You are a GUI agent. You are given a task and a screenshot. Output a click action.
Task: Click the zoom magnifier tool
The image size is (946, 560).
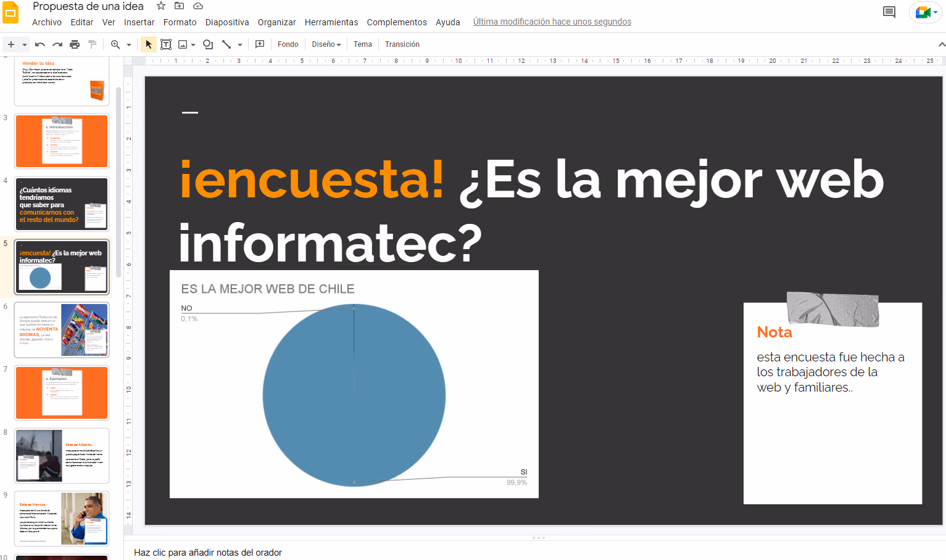pyautogui.click(x=115, y=44)
